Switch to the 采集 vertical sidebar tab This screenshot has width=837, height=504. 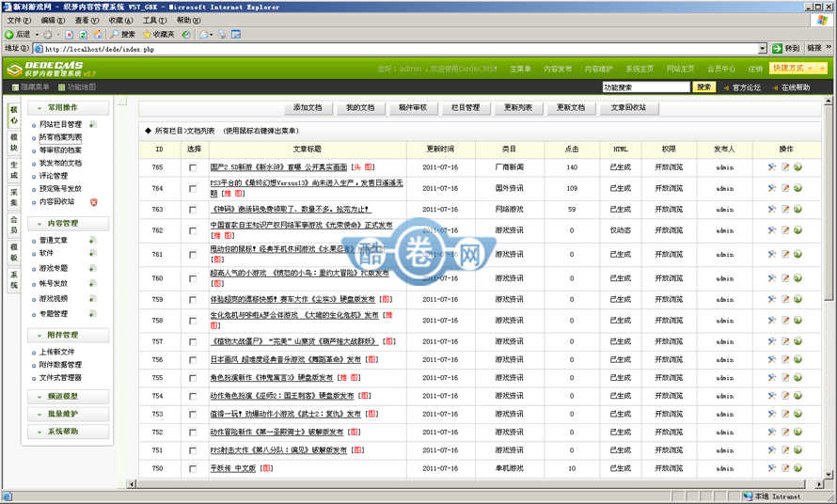pos(14,197)
